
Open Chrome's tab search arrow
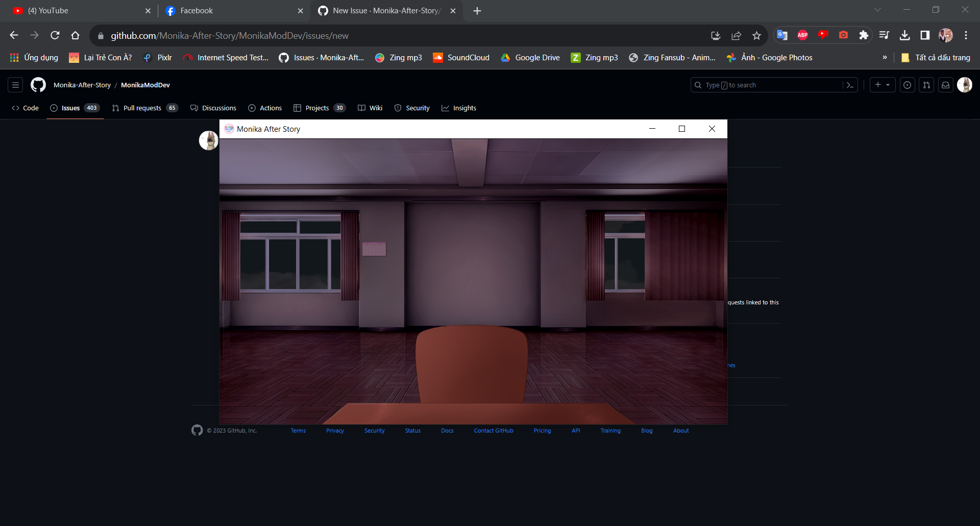[x=878, y=9]
